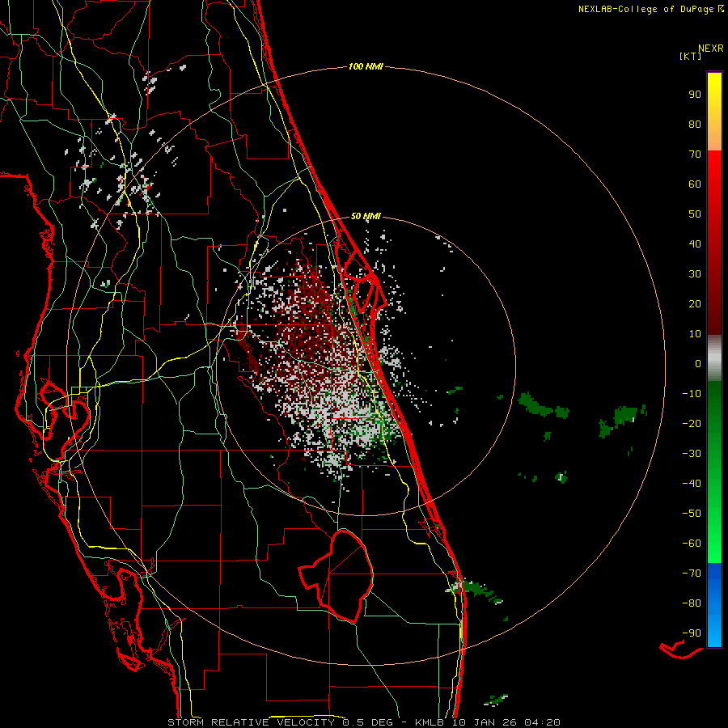Click the -20 knot scale label
This screenshot has width=728, height=728.
tap(692, 423)
